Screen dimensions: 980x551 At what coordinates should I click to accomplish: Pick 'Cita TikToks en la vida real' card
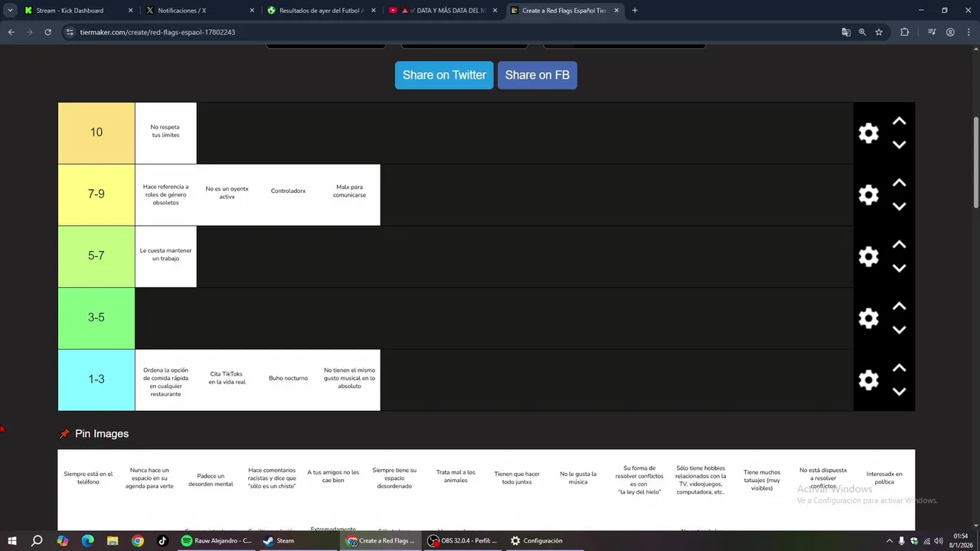coord(227,380)
